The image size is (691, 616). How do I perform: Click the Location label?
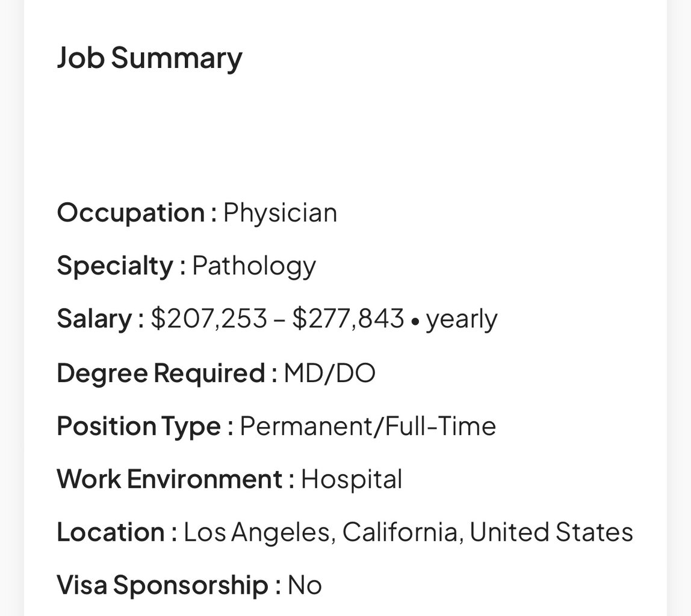[111, 532]
